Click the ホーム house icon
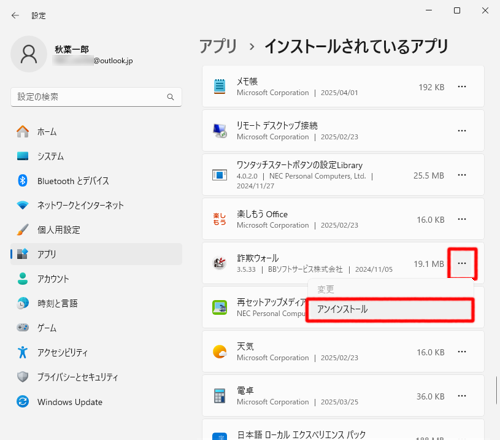The width and height of the screenshot is (500, 440). tap(23, 131)
